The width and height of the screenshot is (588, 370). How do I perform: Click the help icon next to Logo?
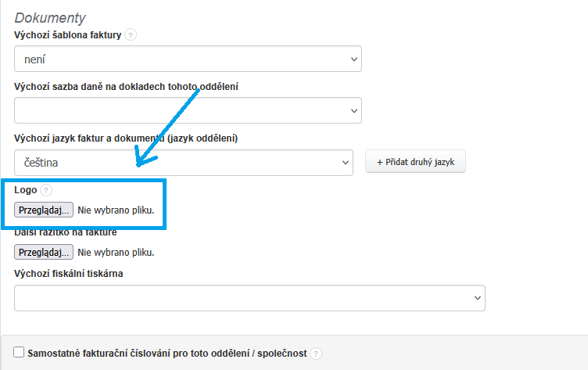tap(46, 190)
